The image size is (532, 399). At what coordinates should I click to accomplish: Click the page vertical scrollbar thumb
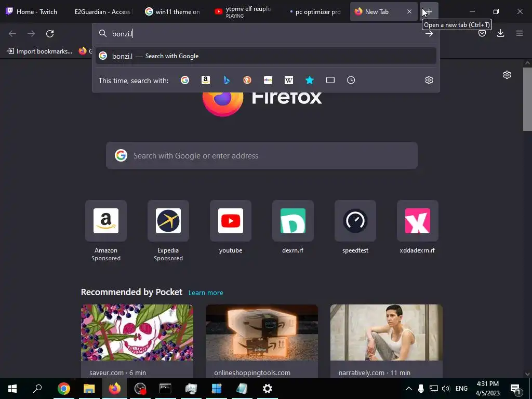(x=527, y=99)
